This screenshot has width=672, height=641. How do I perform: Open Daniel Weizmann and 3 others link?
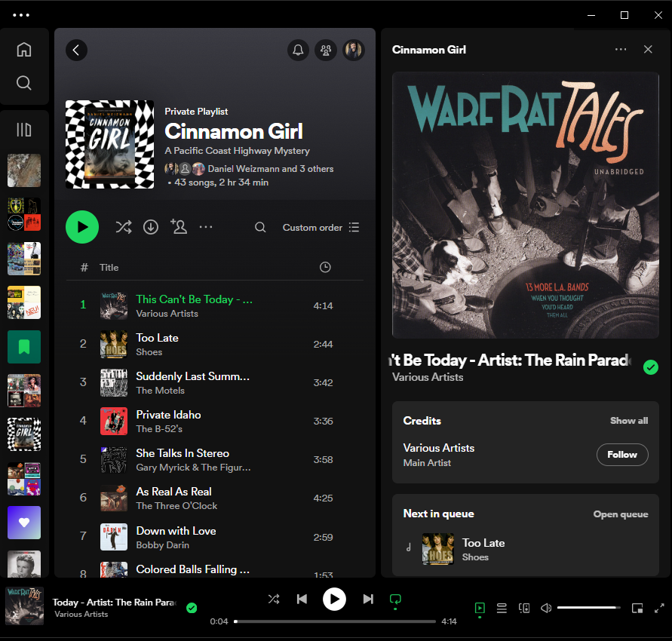[x=271, y=169]
